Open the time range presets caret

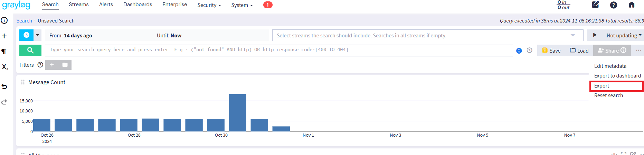coord(38,35)
